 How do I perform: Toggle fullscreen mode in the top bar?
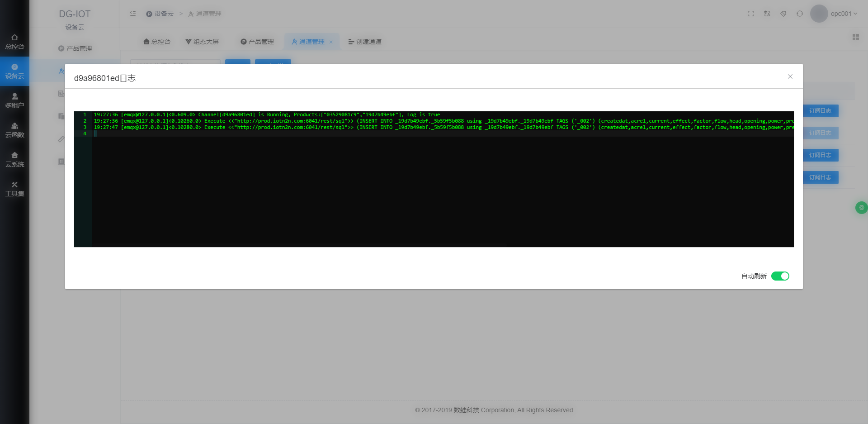pos(751,14)
